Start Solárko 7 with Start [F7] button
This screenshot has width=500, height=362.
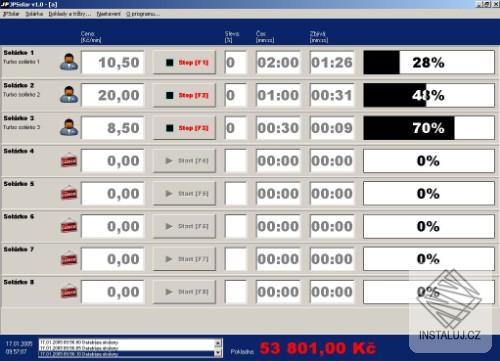pos(184,259)
